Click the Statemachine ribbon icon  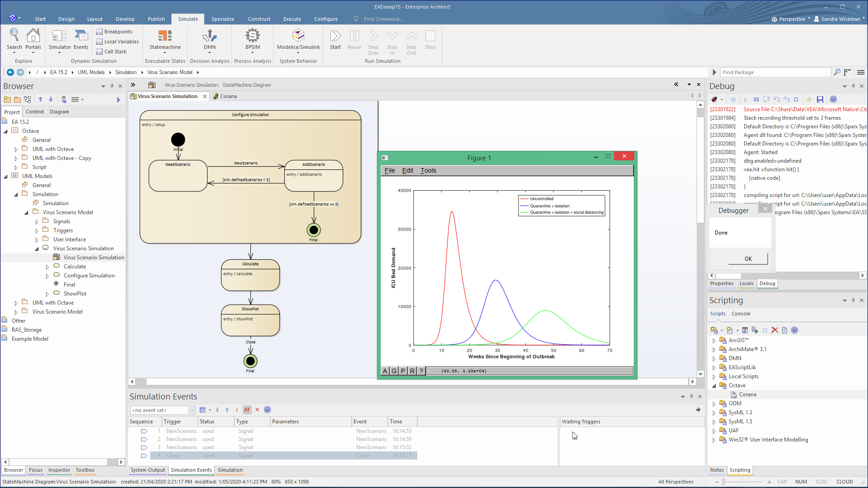coord(165,36)
